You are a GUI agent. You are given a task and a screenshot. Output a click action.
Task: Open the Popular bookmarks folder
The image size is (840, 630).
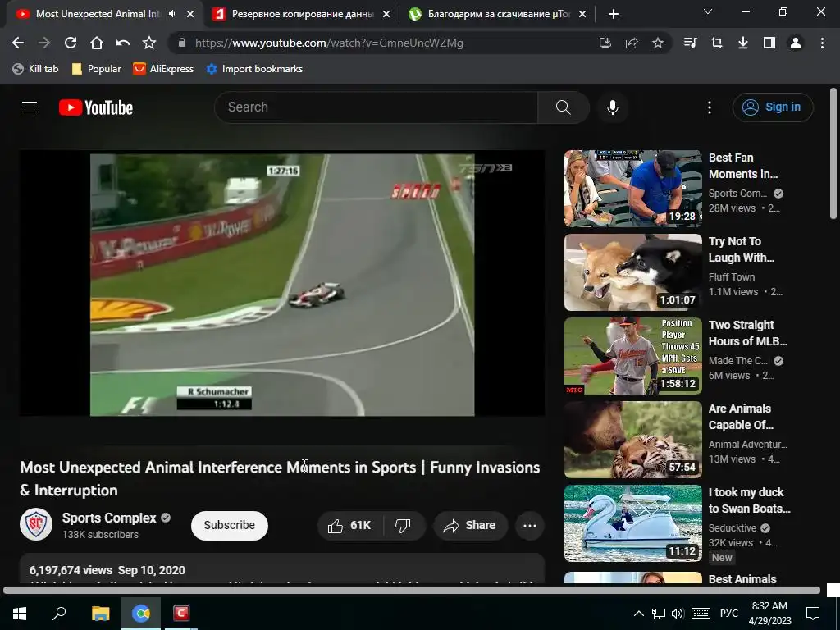97,69
